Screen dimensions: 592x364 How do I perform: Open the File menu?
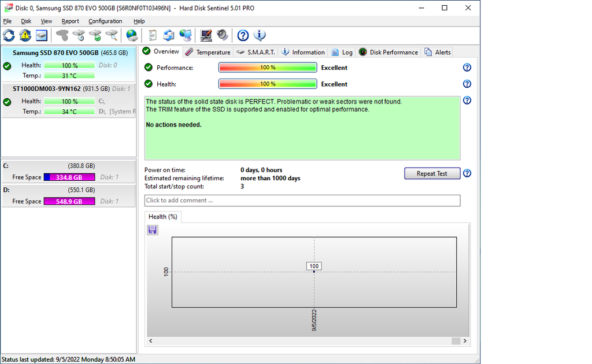(x=7, y=21)
